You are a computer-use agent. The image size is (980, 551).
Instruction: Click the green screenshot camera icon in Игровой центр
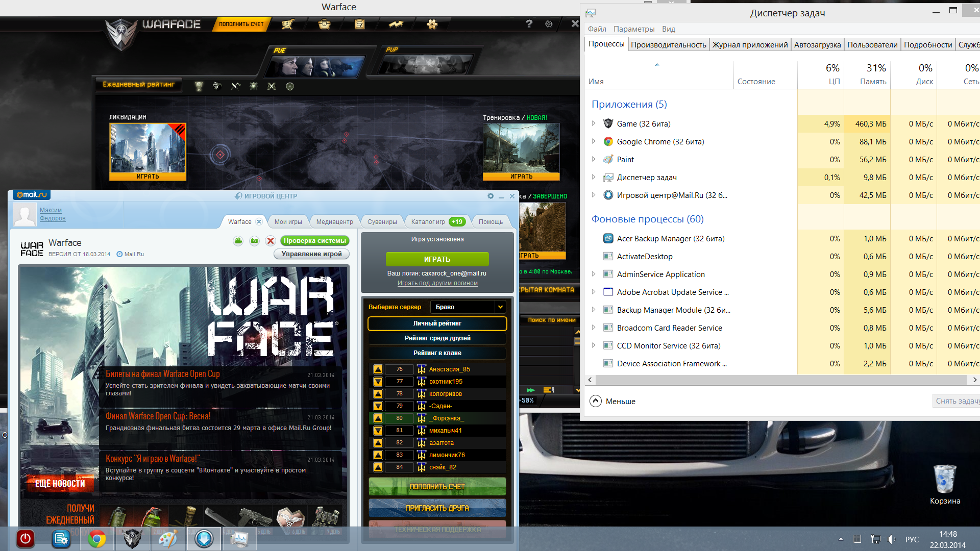254,241
